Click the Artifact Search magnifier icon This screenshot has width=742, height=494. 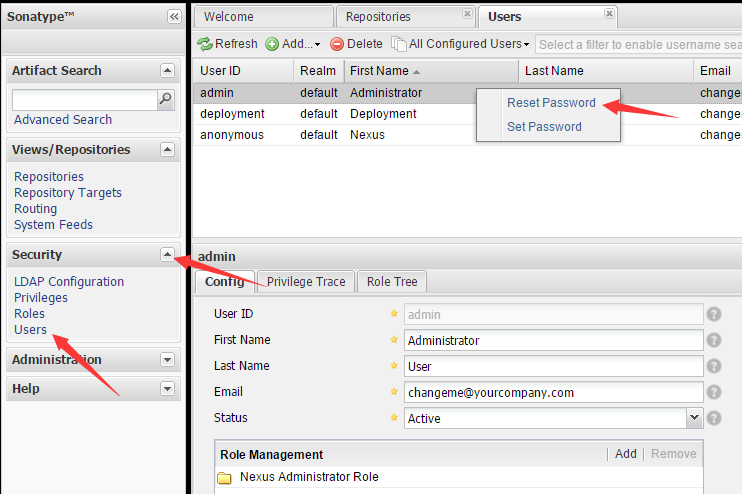(x=166, y=99)
